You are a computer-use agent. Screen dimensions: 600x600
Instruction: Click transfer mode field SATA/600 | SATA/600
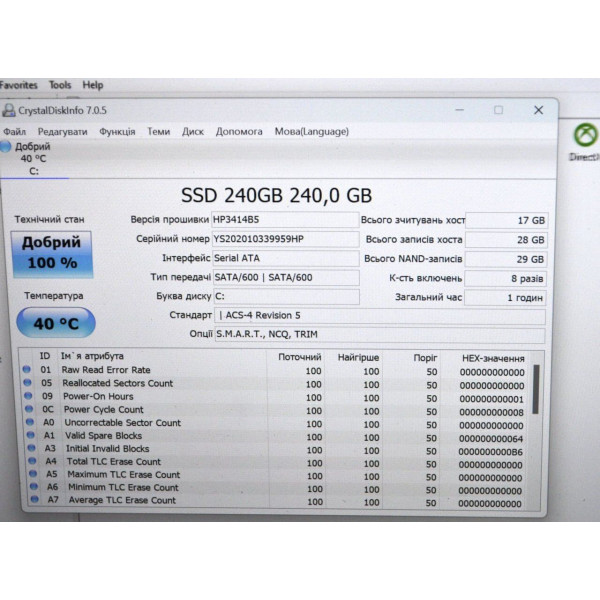click(286, 277)
